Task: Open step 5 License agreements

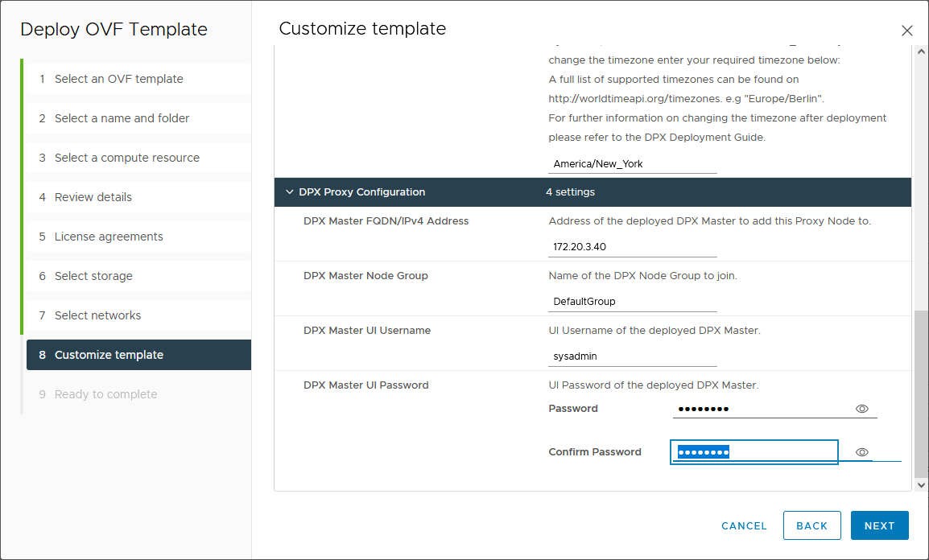Action: coord(109,237)
